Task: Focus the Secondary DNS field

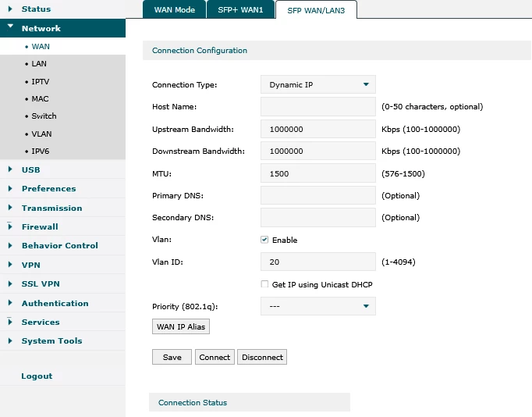Action: [318, 218]
